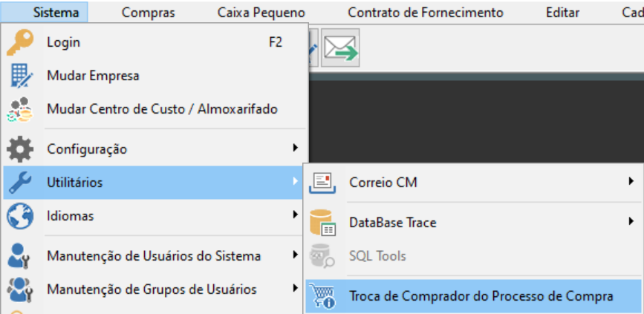
Task: Expand the Correio CM submenu arrow
Action: [x=631, y=181]
